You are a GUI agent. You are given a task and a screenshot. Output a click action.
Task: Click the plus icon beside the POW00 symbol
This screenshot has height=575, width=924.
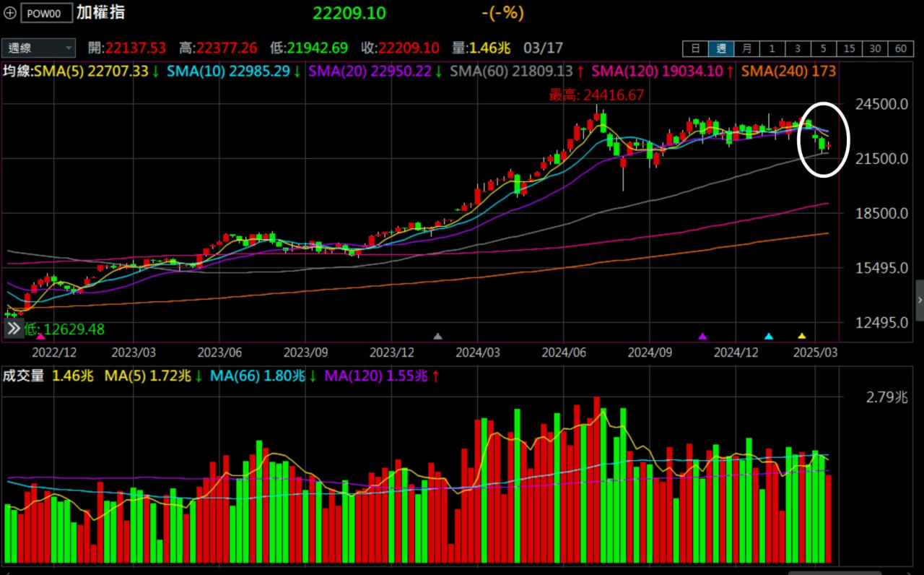[x=9, y=13]
